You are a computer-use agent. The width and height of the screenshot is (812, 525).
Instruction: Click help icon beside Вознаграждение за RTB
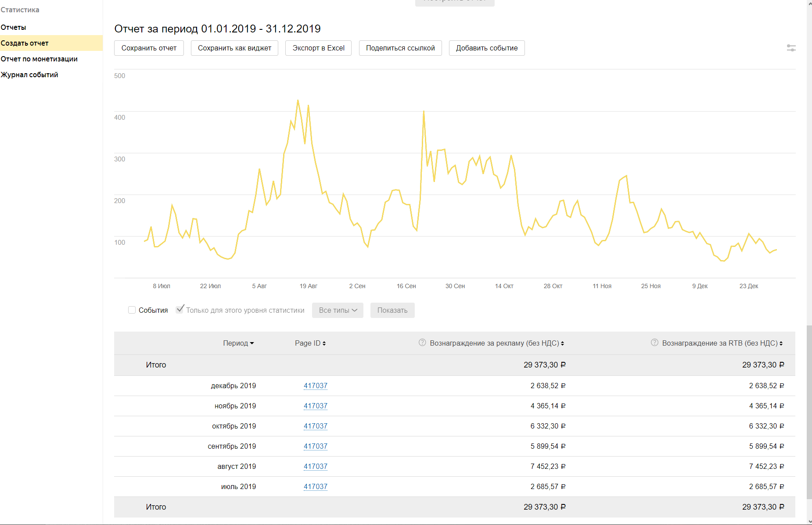pyautogui.click(x=654, y=343)
